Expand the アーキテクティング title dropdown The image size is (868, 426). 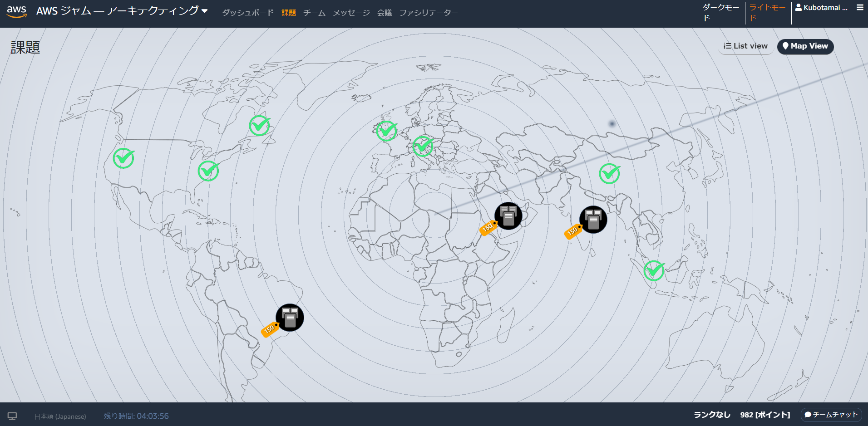205,10
